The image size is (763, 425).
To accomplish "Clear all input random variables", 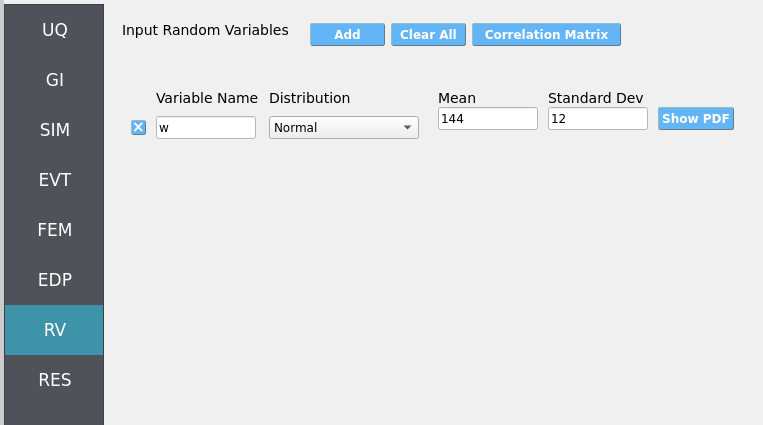I will pyautogui.click(x=428, y=35).
